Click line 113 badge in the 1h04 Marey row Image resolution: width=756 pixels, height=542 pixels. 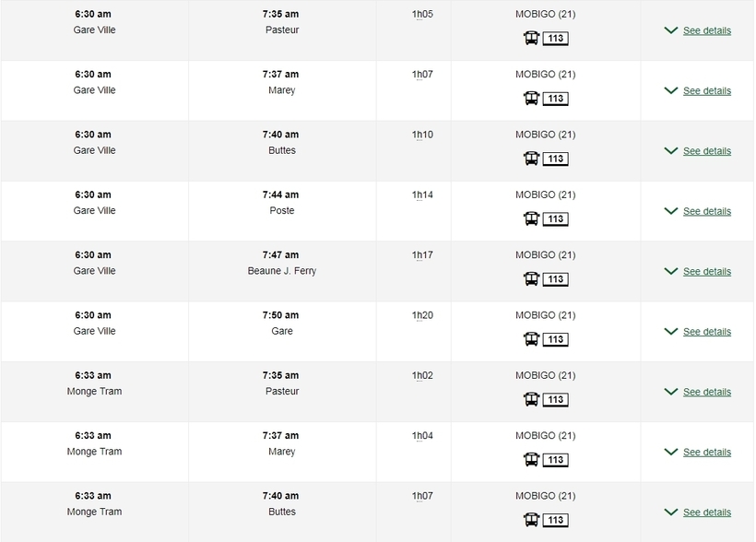point(555,460)
